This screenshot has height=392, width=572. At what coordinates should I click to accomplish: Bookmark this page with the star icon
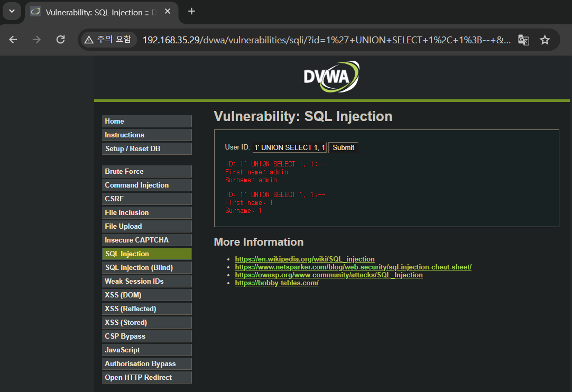[x=545, y=40]
